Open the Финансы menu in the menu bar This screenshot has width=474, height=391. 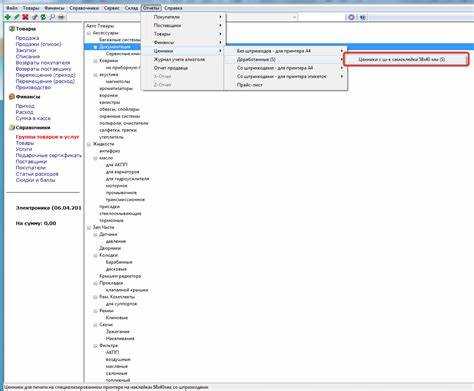(x=54, y=8)
